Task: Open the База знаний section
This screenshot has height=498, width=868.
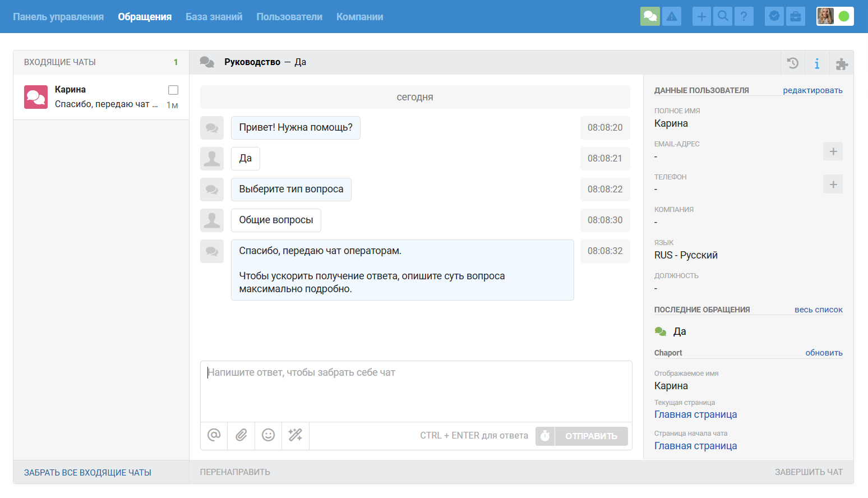Action: click(x=214, y=17)
